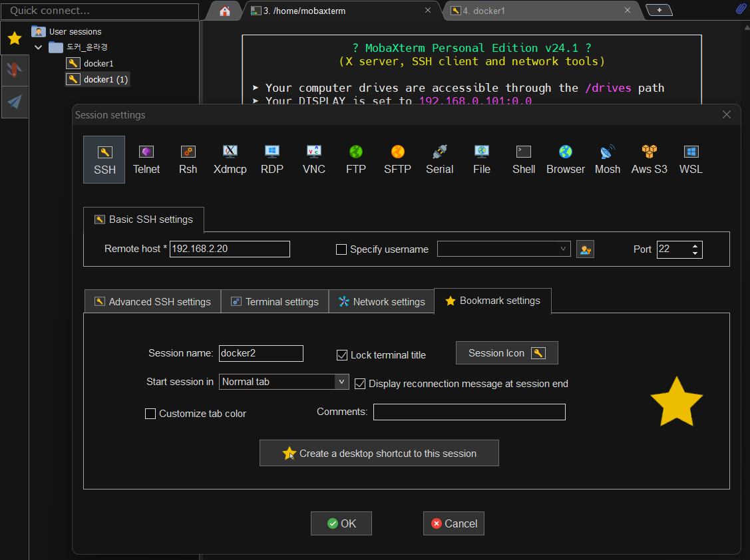Screen dimensions: 750x560
Task: Open the Advanced SSH settings tab
Action: [152, 302]
